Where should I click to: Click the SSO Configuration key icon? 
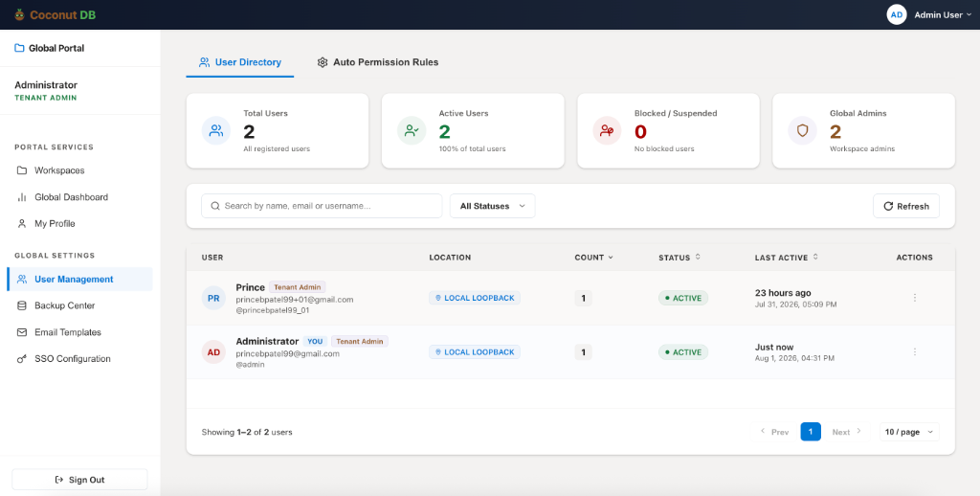click(x=22, y=359)
